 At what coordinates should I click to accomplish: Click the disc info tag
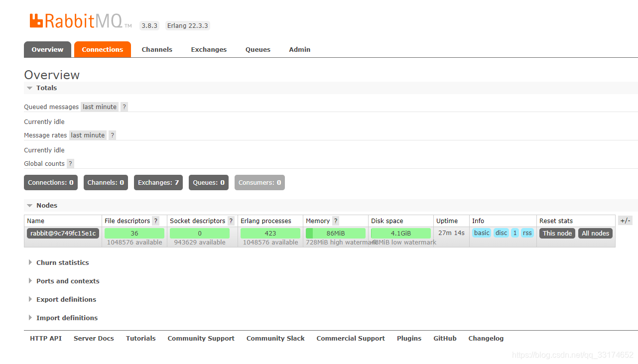pyautogui.click(x=501, y=233)
